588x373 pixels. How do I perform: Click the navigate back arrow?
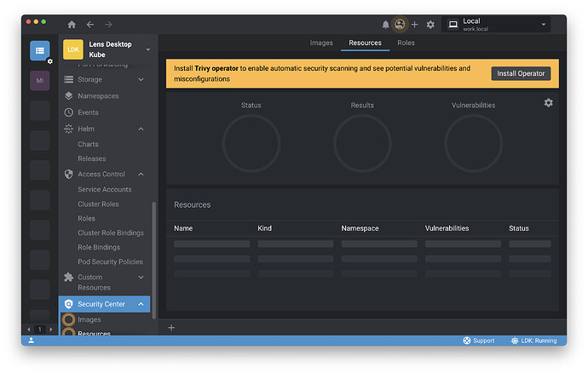pos(90,25)
